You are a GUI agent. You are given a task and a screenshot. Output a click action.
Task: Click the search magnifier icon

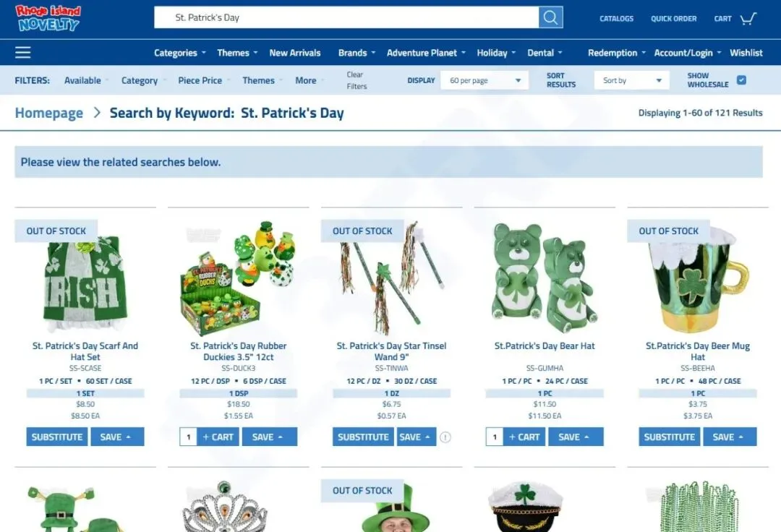pyautogui.click(x=550, y=17)
